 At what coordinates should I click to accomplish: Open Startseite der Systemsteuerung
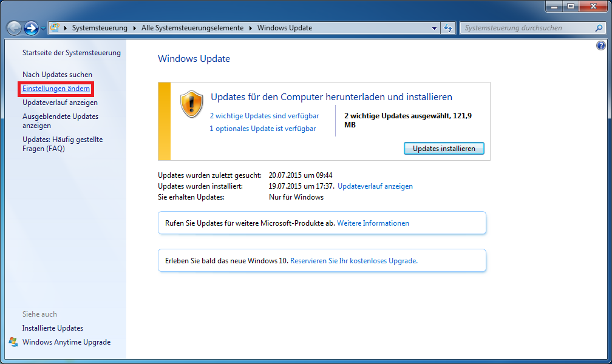[x=72, y=53]
